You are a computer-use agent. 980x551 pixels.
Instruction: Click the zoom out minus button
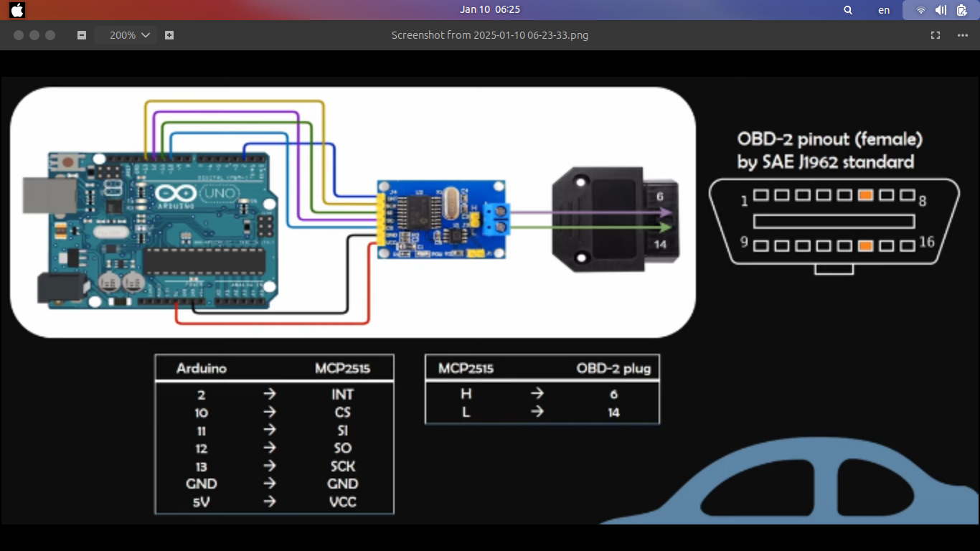tap(82, 35)
